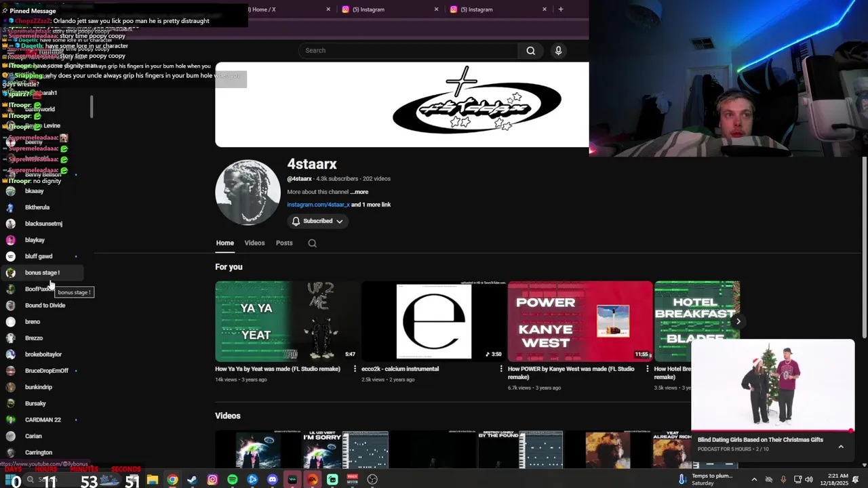
Task: Open bluff gawd subscription in sidebar
Action: coord(42,256)
